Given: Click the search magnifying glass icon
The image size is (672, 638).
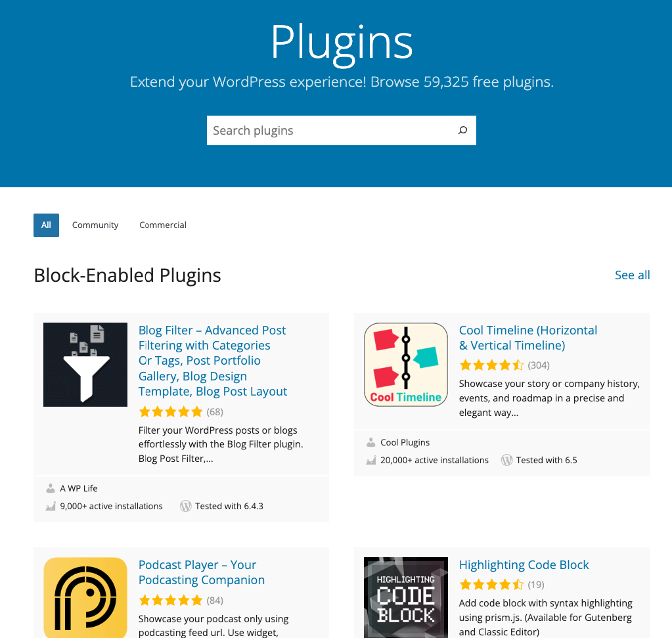Looking at the screenshot, I should pyautogui.click(x=462, y=130).
